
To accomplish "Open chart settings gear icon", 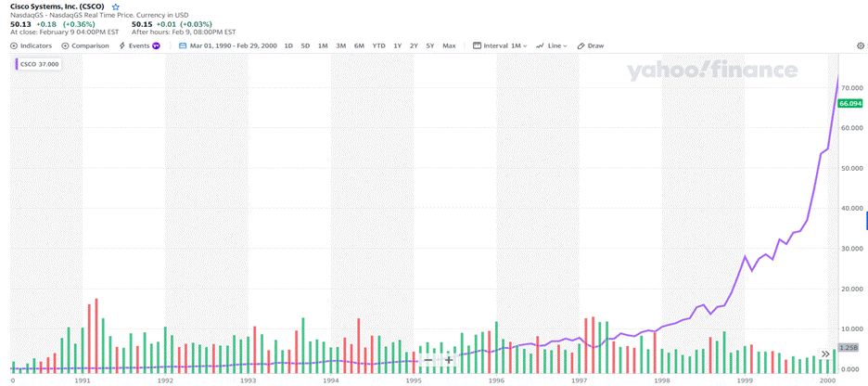I will pyautogui.click(x=861, y=46).
